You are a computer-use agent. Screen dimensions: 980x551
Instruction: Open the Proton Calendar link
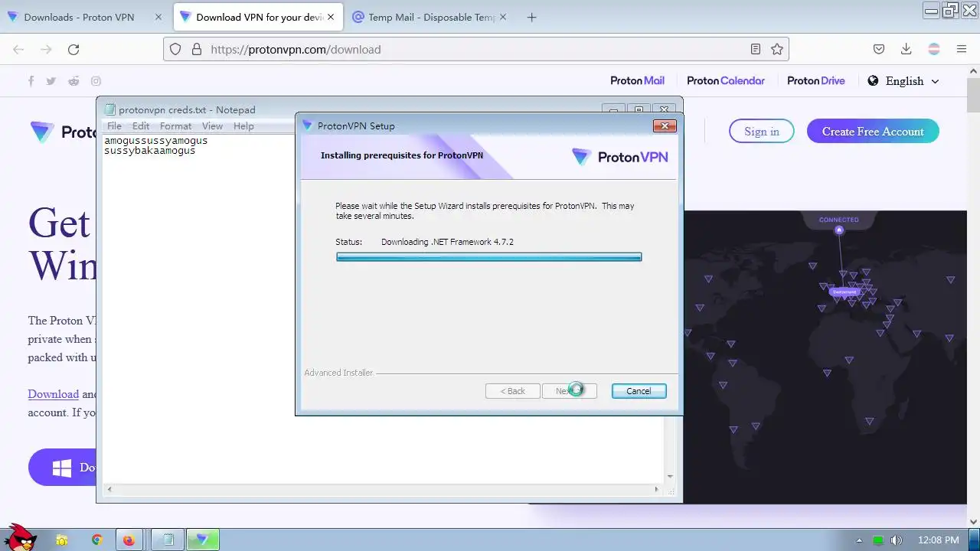[726, 81]
